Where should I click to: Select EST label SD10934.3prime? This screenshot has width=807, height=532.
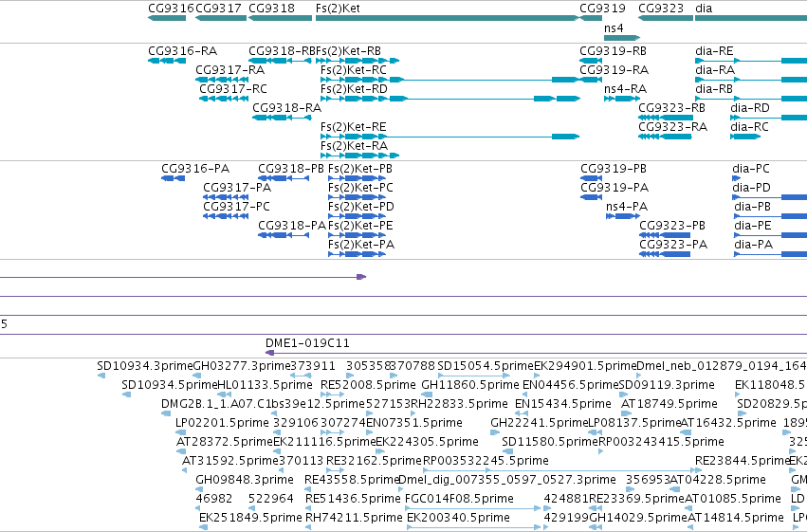145,366
